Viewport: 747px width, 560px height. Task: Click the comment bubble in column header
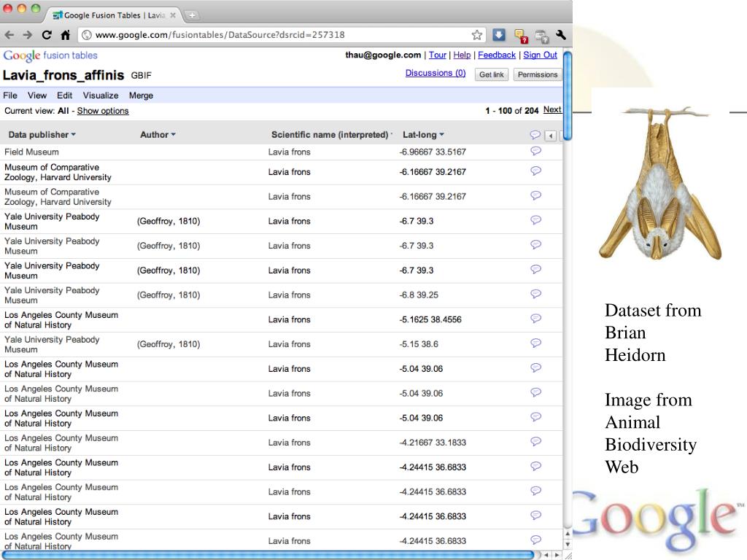click(535, 135)
